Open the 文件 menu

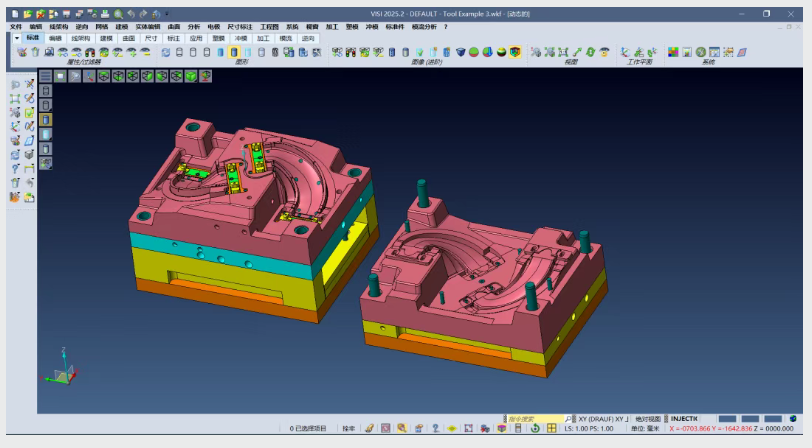15,27
